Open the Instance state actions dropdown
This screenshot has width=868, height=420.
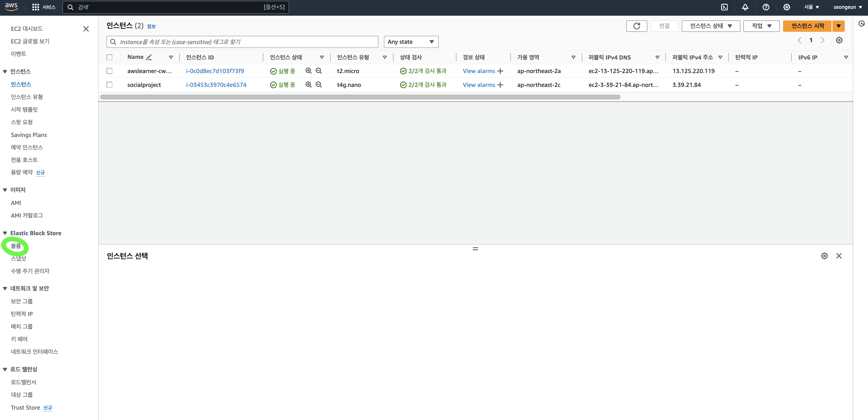(711, 26)
